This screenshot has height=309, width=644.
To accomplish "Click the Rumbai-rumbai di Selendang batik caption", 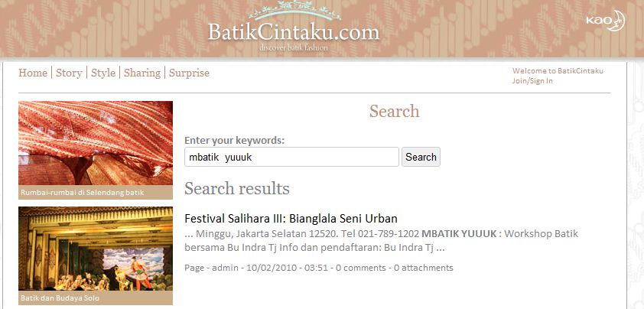I will click(x=83, y=192).
